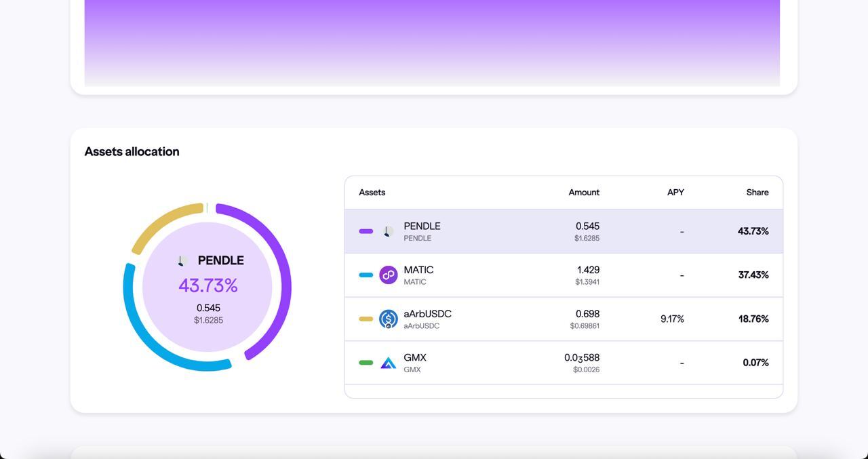The image size is (868, 459).
Task: Click the purple PENDLE legend swatch
Action: tap(366, 231)
